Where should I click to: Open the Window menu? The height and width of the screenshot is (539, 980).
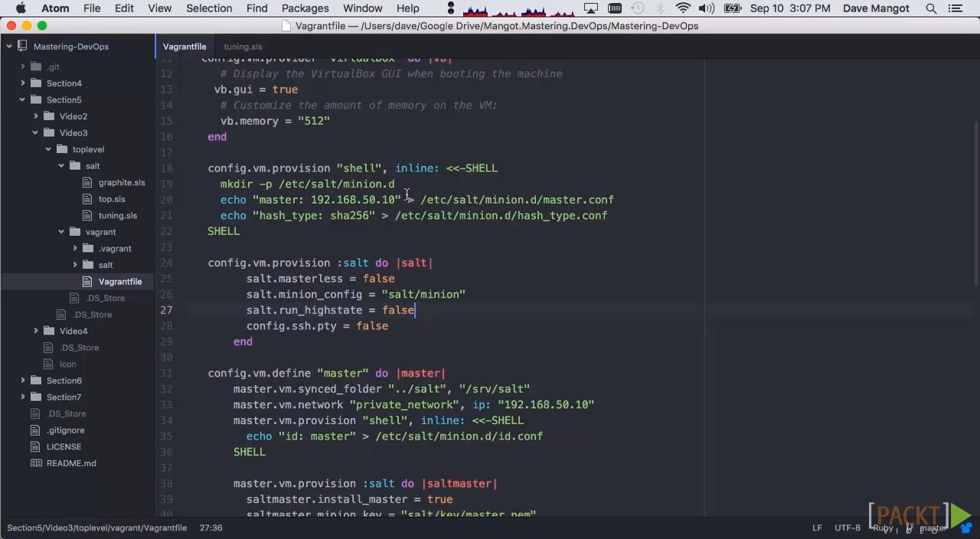pos(362,8)
